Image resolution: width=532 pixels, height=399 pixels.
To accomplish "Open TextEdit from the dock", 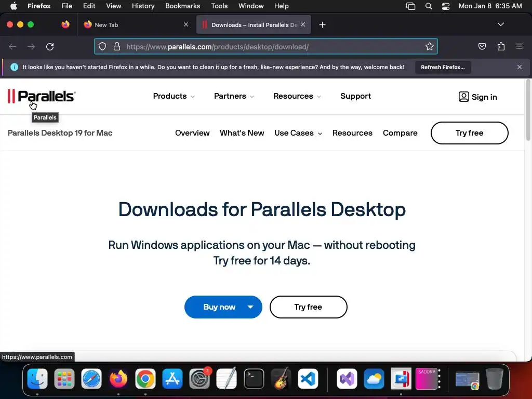I will tap(227, 379).
